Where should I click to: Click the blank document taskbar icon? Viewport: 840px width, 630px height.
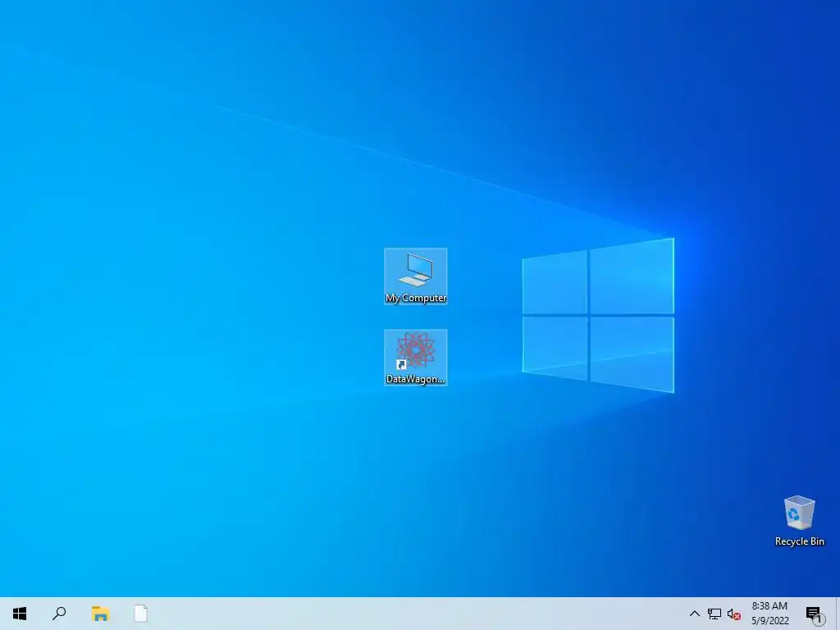coord(141,614)
